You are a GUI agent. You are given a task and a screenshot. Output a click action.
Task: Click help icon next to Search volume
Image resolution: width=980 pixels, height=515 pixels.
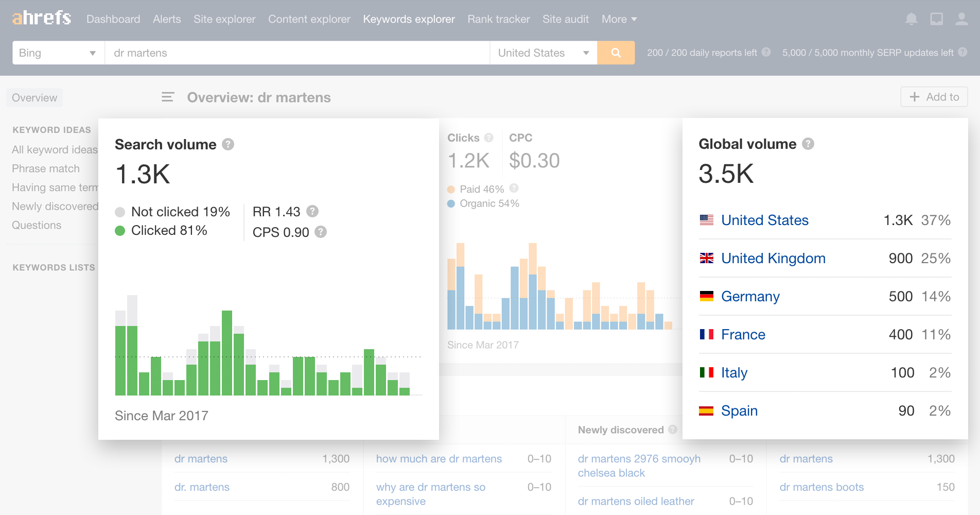[228, 144]
